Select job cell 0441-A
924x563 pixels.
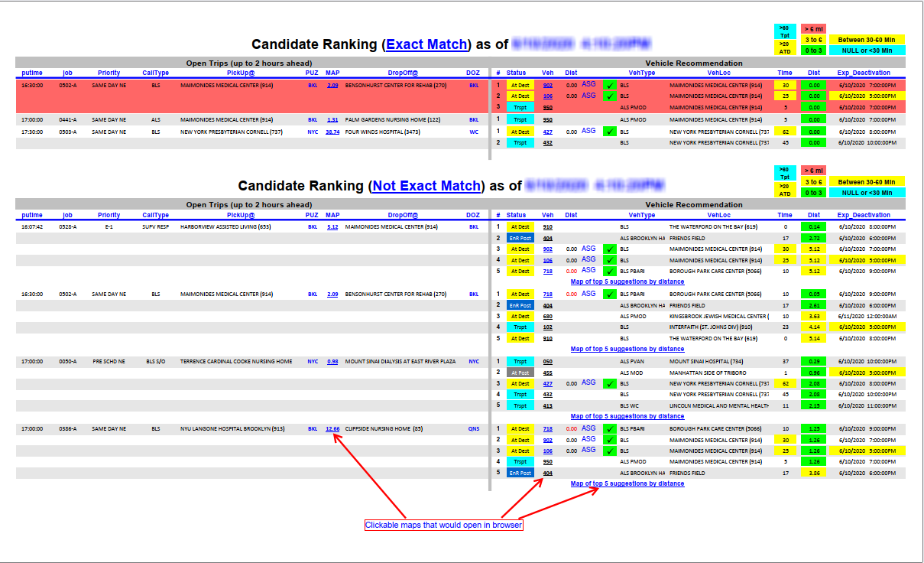[68, 120]
